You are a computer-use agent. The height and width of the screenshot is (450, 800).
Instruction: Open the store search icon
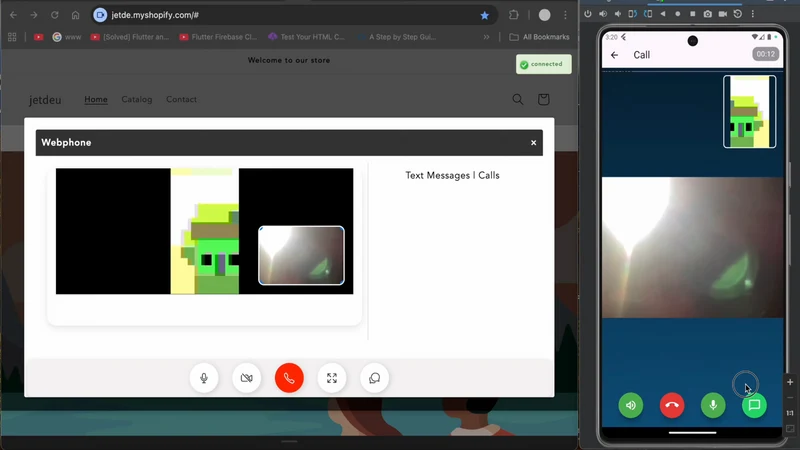click(x=517, y=99)
